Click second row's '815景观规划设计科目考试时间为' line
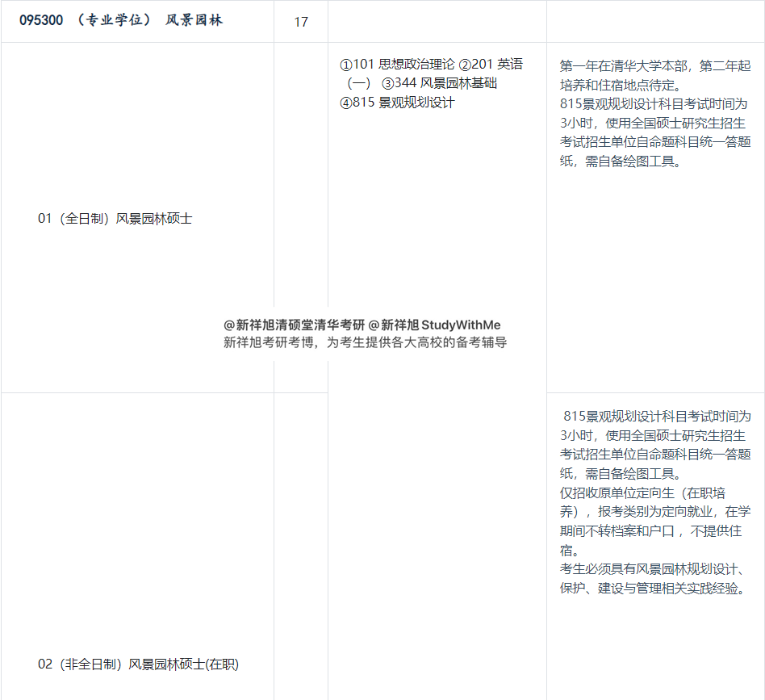Screen dimensions: 765x700 click(x=657, y=416)
